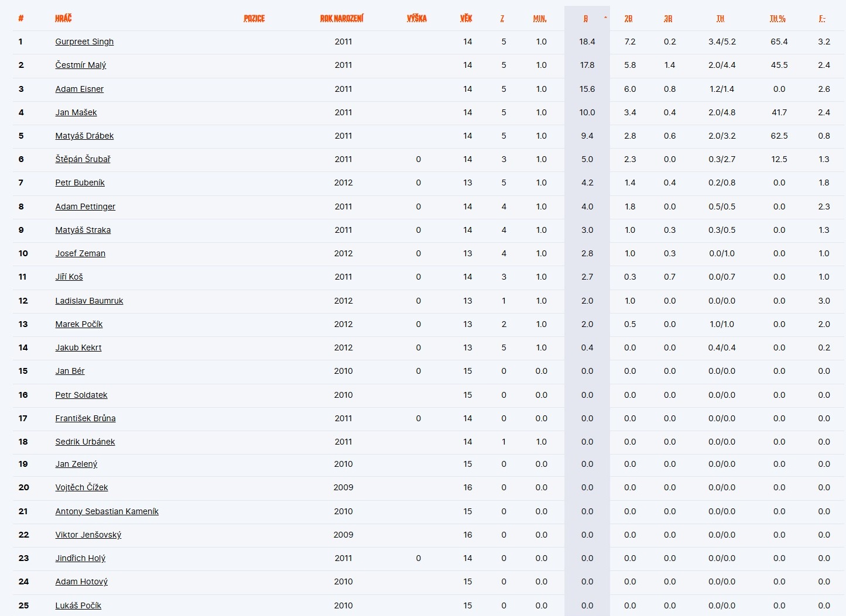
Task: Open Gurpreet Singh player profile
Action: pyautogui.click(x=84, y=42)
